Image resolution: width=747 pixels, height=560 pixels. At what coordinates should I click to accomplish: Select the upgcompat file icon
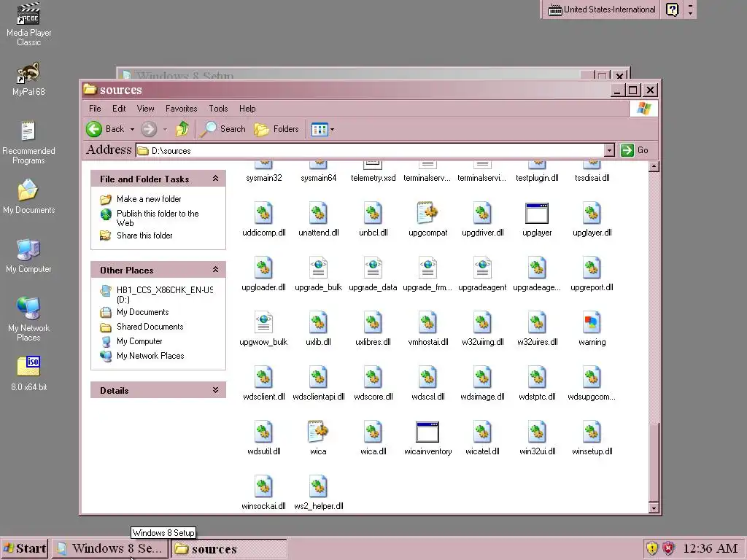[427, 213]
